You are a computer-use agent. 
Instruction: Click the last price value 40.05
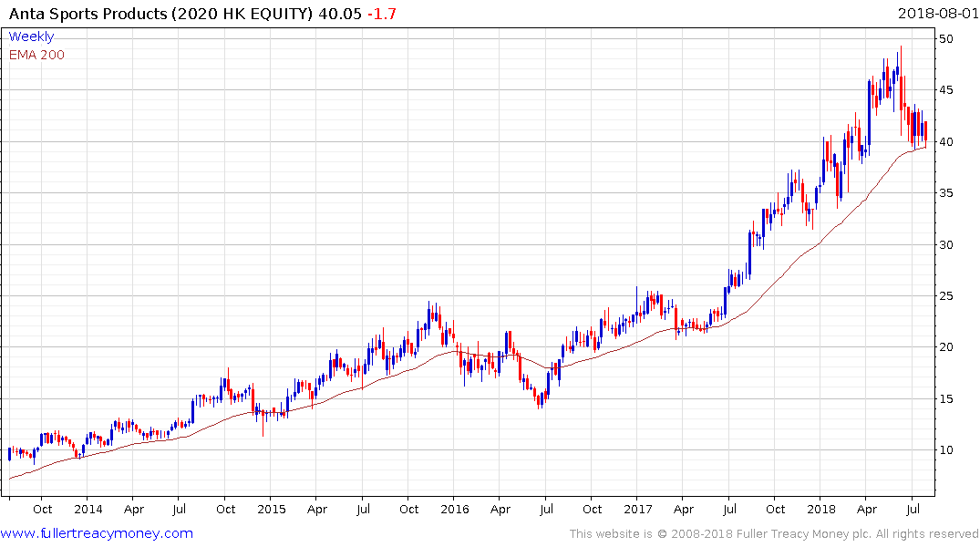pyautogui.click(x=339, y=14)
